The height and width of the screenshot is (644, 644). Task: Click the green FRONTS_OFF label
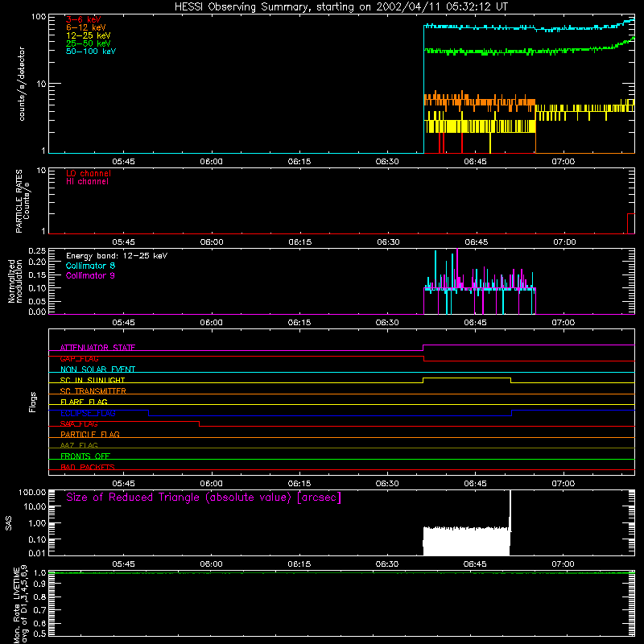(x=85, y=456)
